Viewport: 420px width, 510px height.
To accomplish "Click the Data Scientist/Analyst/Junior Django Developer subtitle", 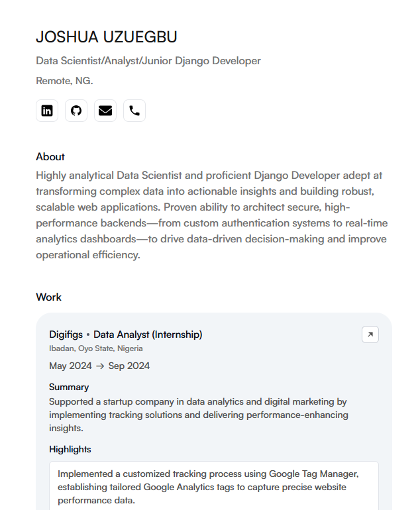I will point(148,61).
